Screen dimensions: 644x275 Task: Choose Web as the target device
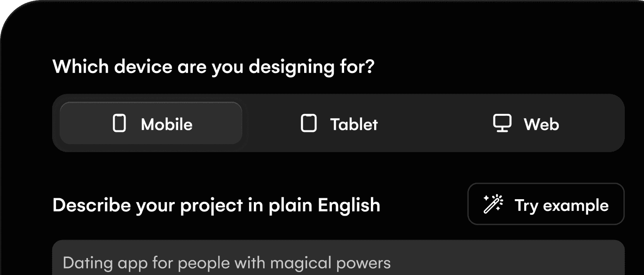pyautogui.click(x=526, y=123)
